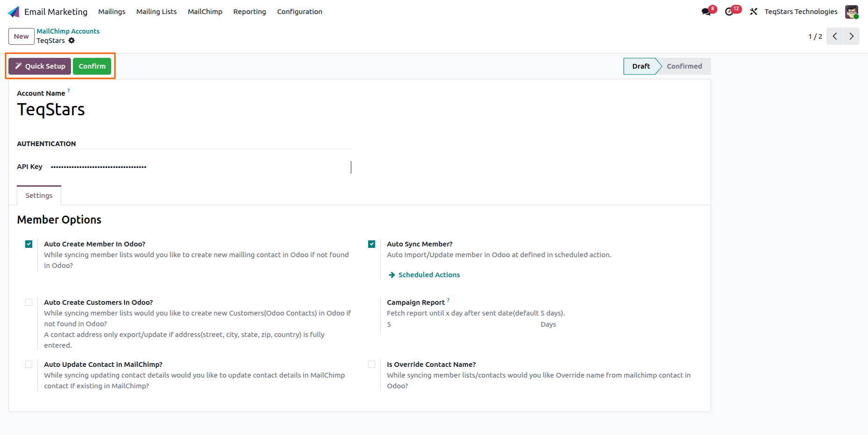The height and width of the screenshot is (435, 868).
Task: Click the Member Options heading
Action: coord(59,220)
